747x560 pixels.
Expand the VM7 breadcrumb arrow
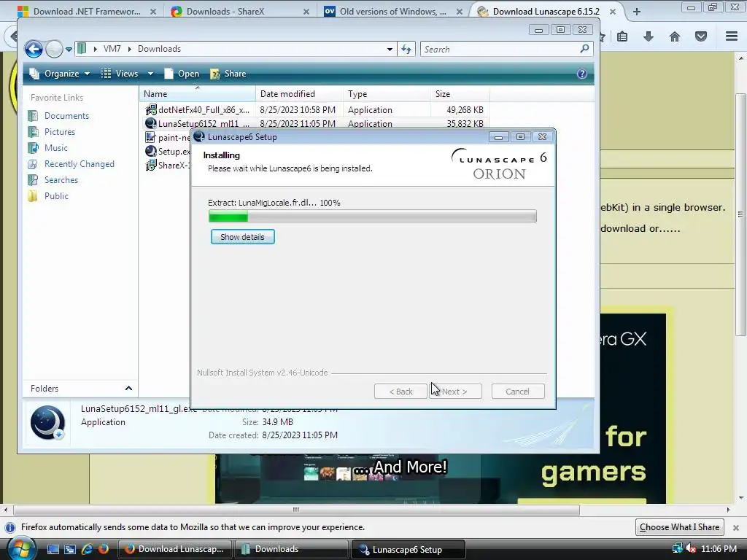click(x=129, y=49)
